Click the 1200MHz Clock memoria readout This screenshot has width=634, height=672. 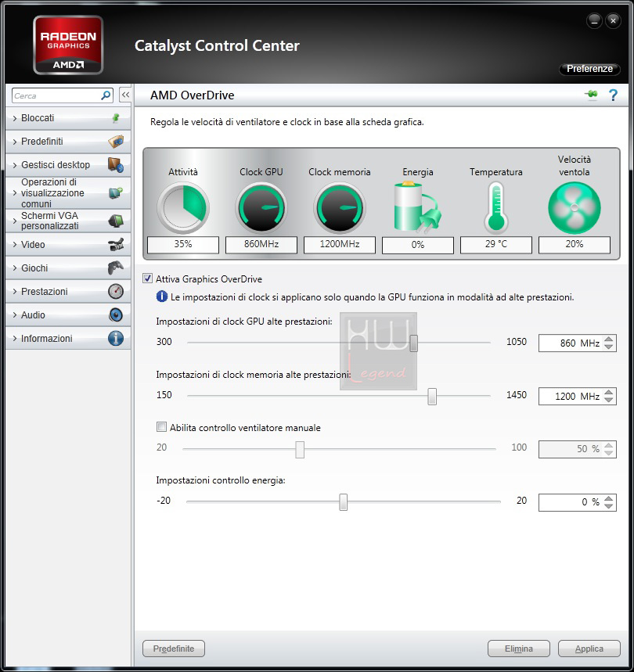340,244
